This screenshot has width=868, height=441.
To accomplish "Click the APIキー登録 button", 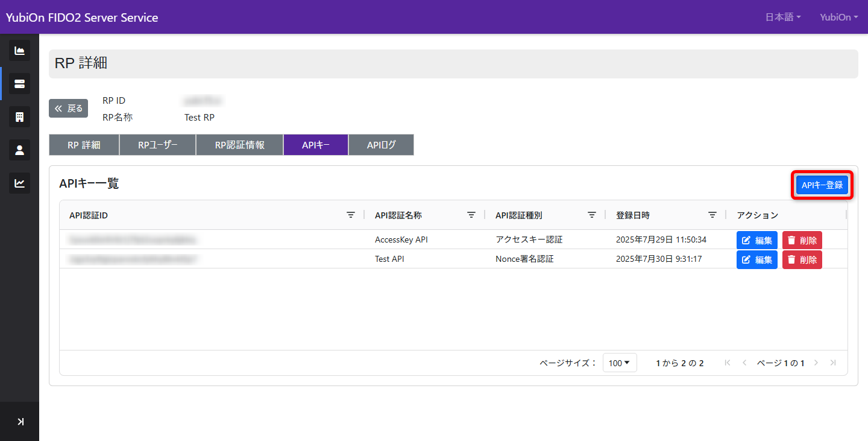I will (822, 185).
